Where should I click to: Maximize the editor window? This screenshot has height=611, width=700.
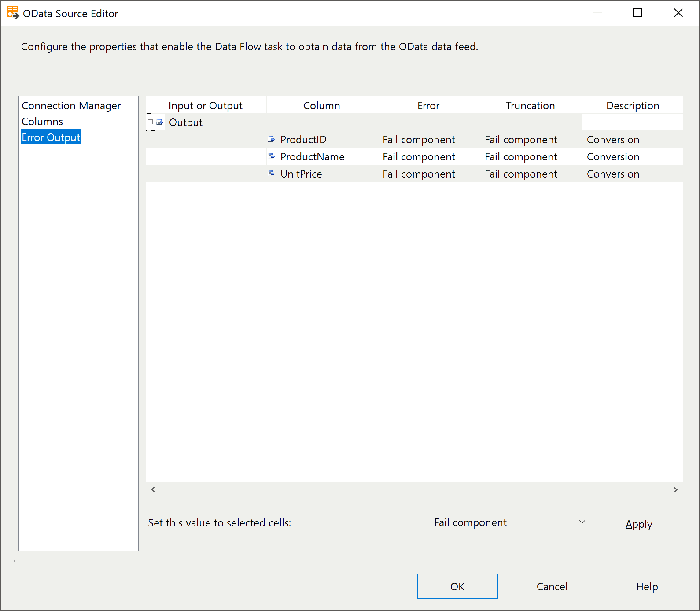[x=637, y=13]
